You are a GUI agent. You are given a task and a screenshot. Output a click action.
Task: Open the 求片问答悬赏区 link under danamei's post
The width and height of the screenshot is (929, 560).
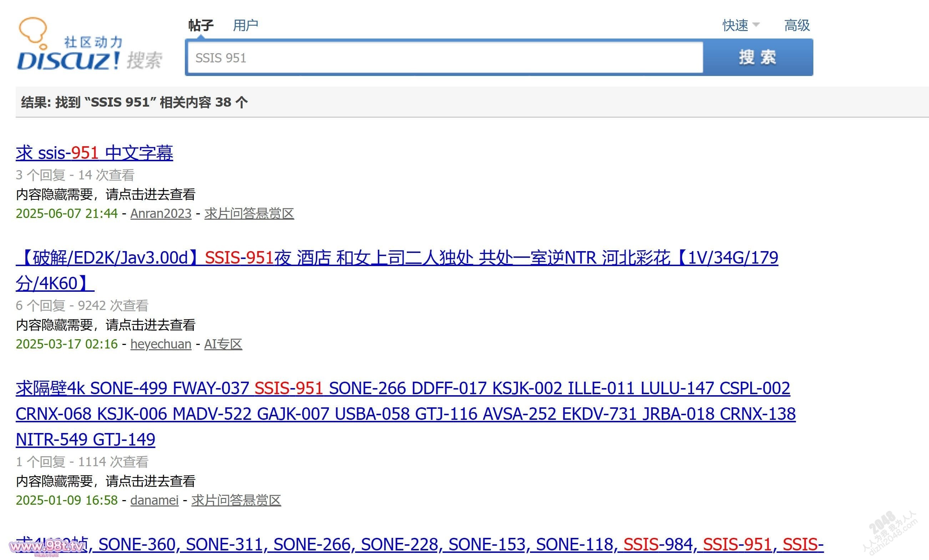236,500
